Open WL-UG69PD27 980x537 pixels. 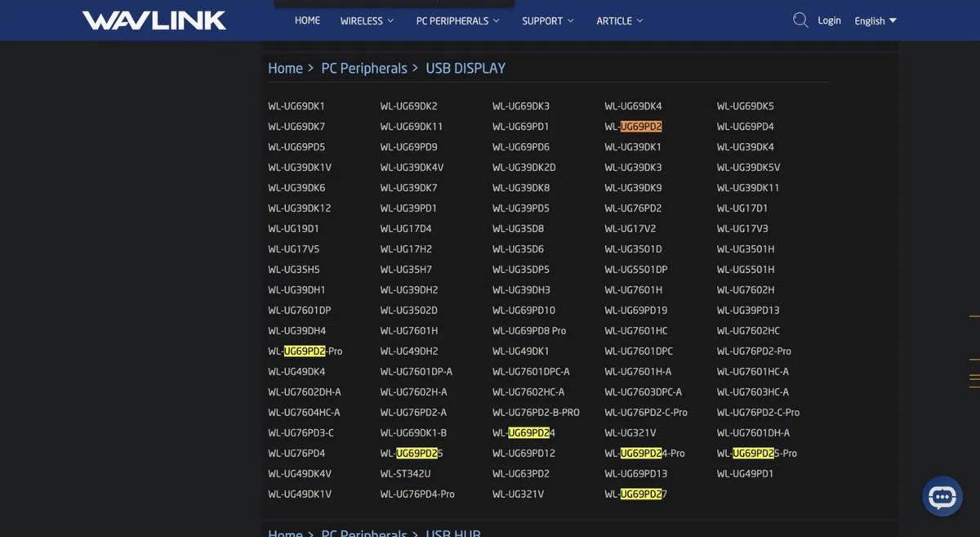[x=635, y=494]
